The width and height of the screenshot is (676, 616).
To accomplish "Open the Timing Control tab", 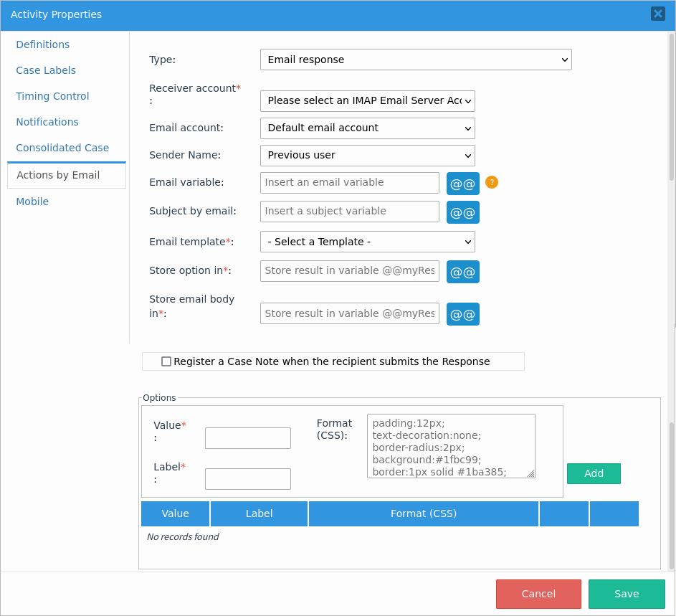I will (52, 96).
